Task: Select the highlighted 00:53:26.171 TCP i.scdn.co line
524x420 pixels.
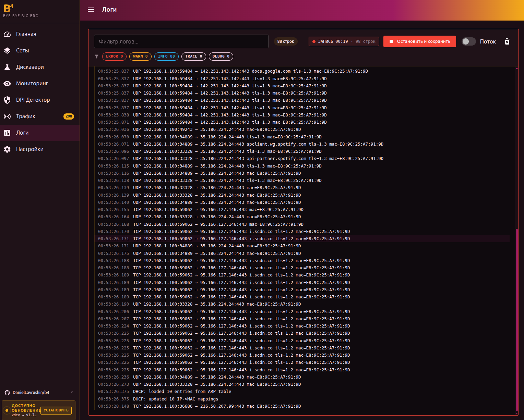Action: (302, 239)
